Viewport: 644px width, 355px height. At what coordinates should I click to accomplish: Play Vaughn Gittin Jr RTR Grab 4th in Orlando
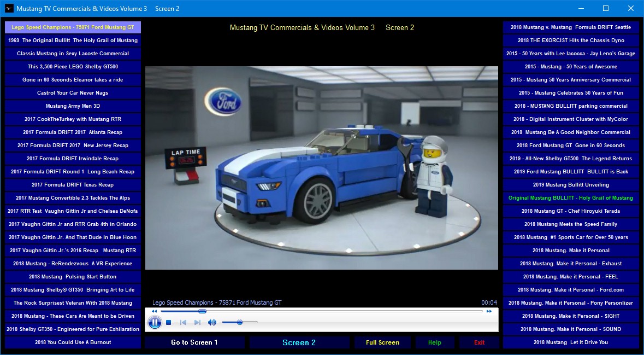click(73, 224)
